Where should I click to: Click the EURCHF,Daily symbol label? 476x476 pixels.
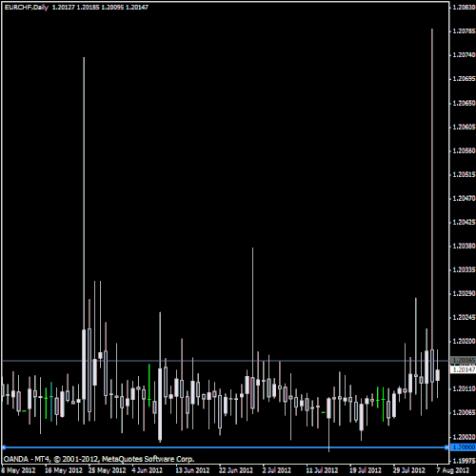27,7
